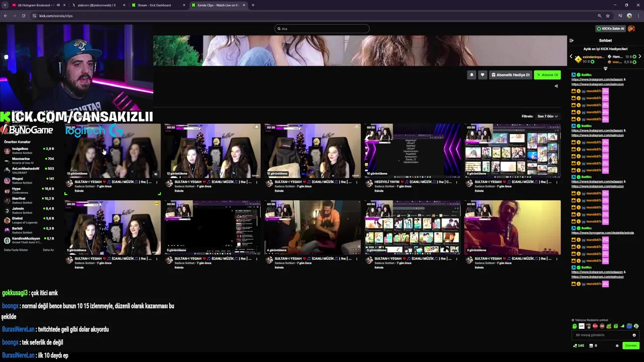Viewport: 644px width, 362px height.
Task: Collapse the Sohbet chat panel icon
Action: [x=572, y=40]
